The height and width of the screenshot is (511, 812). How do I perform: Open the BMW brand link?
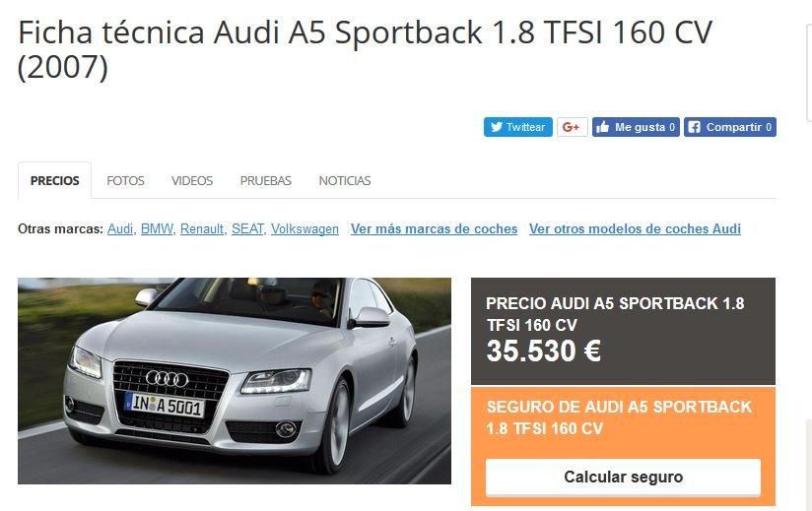coord(157,228)
